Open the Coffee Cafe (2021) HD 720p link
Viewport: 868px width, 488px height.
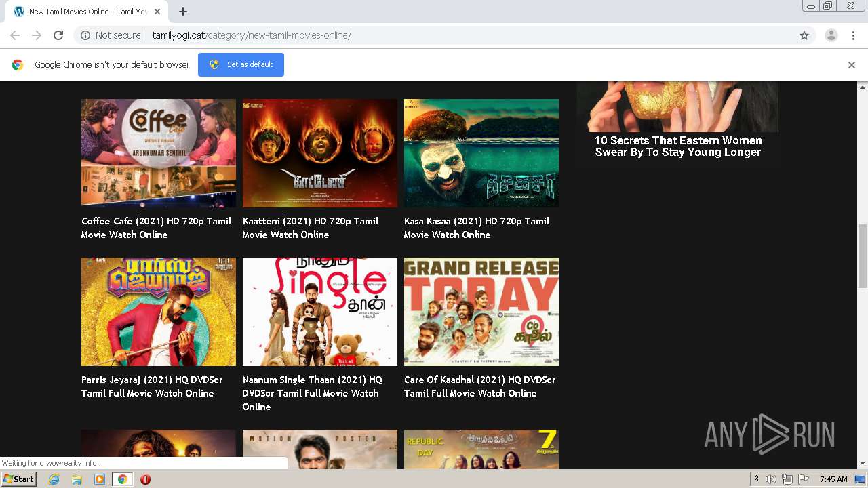click(x=157, y=228)
